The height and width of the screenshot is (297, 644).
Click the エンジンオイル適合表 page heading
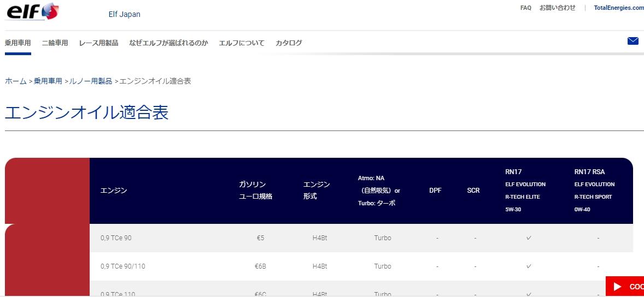click(x=87, y=113)
